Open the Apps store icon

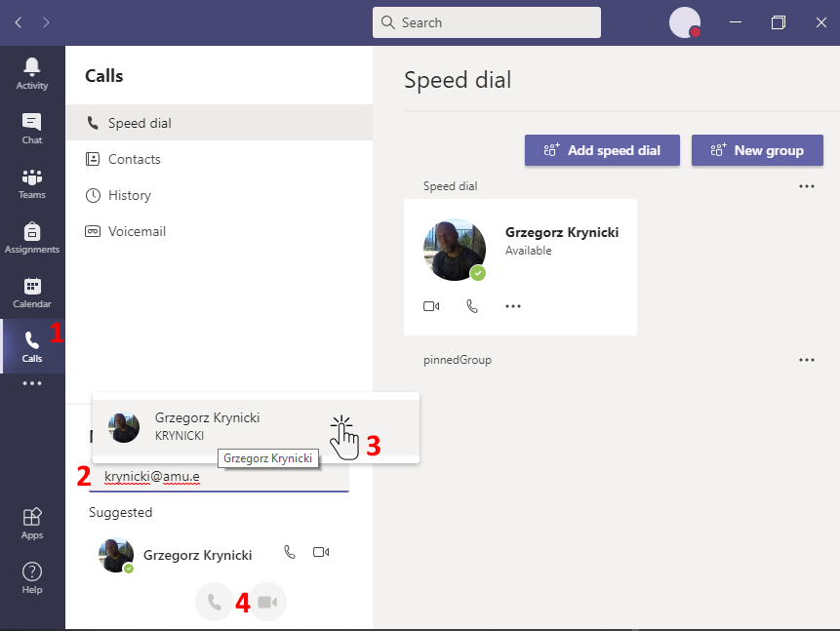pos(32,523)
